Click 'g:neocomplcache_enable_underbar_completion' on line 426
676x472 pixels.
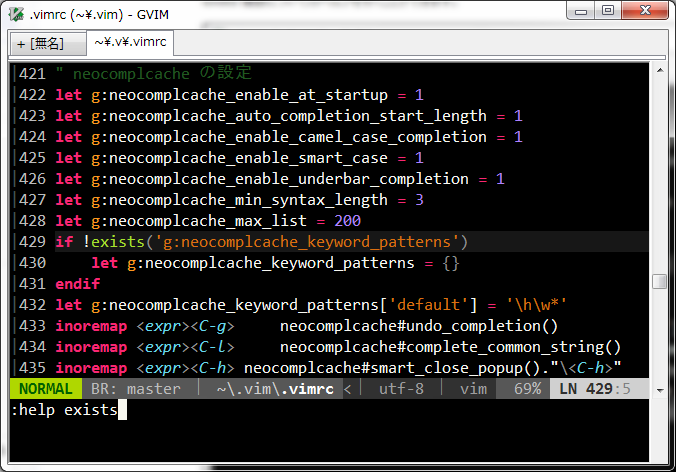click(280, 179)
